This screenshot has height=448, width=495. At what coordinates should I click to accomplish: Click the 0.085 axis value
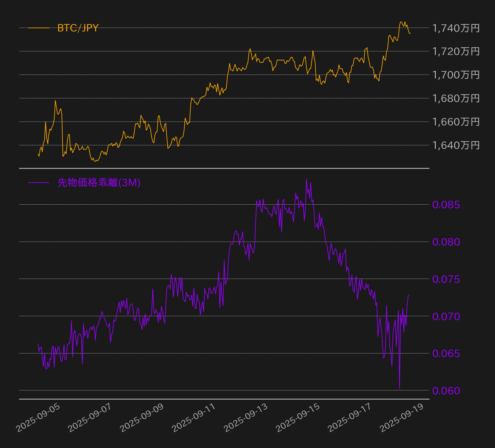[446, 205]
